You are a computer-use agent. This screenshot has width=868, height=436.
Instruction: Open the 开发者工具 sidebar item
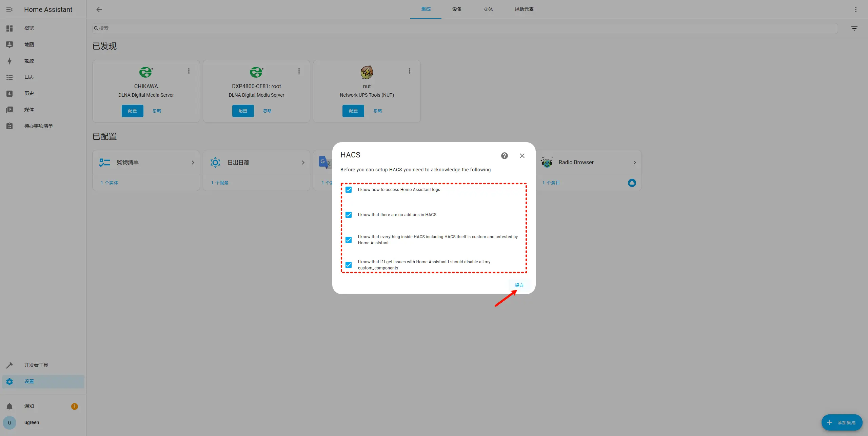[x=36, y=365]
